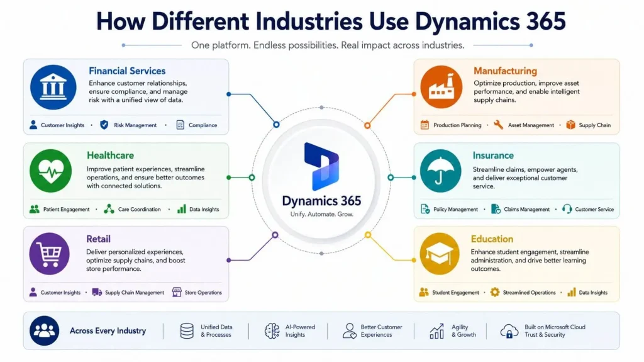Click the Financial Services Customer Insights person icon
The height and width of the screenshot is (362, 644).
click(33, 125)
